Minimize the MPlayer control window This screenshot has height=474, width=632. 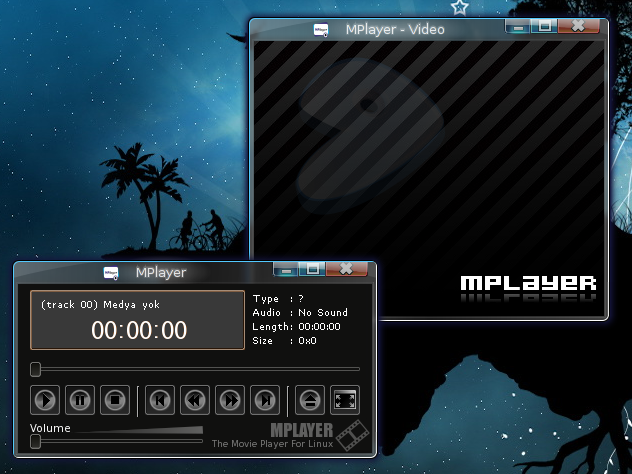pyautogui.click(x=286, y=269)
